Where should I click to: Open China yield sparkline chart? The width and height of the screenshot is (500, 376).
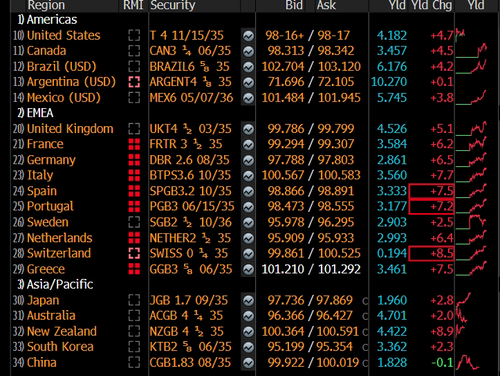click(468, 362)
